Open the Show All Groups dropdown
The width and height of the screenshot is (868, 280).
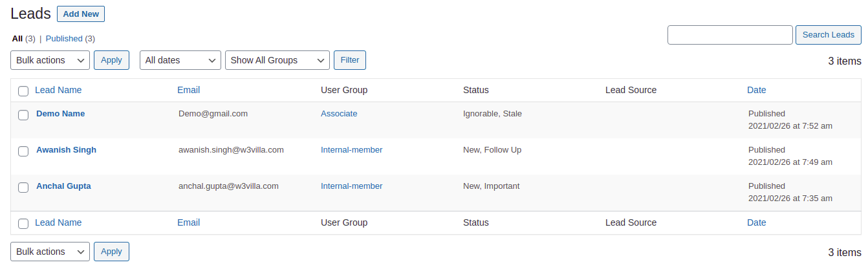pos(277,60)
